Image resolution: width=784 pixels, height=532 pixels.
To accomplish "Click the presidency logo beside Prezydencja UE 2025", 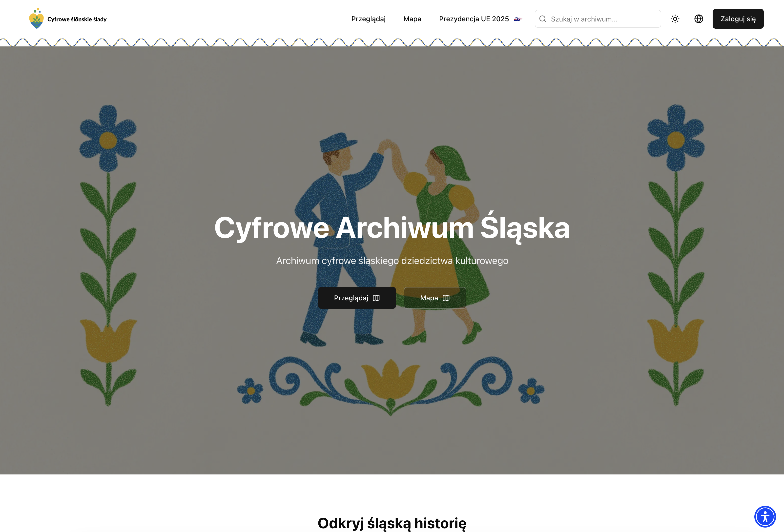I will click(517, 19).
